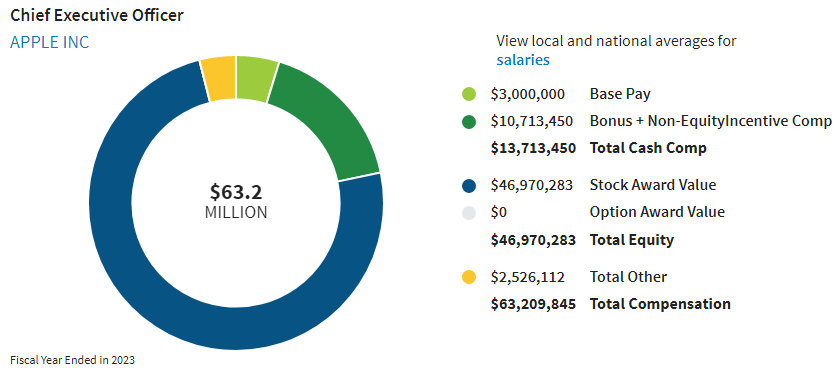Image resolution: width=838 pixels, height=375 pixels.
Task: Click the Chief Executive Officer heading
Action: 97,16
